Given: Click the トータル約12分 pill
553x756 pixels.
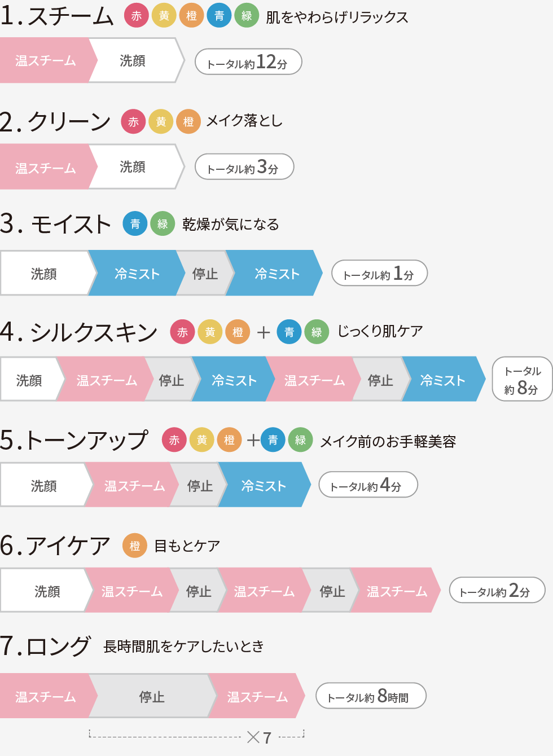Looking at the screenshot, I should (248, 62).
